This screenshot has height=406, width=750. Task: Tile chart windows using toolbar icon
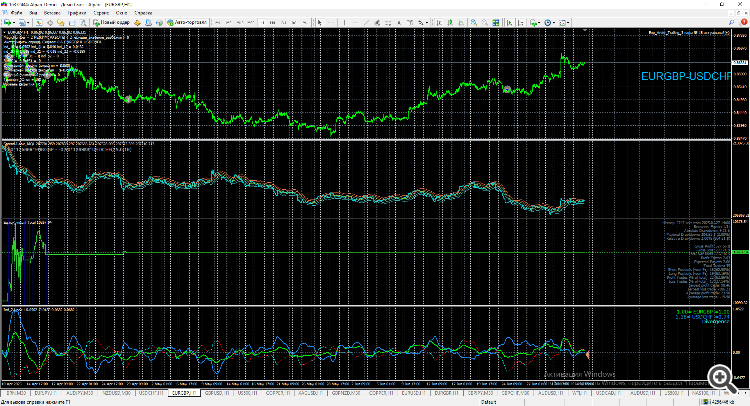[496, 22]
